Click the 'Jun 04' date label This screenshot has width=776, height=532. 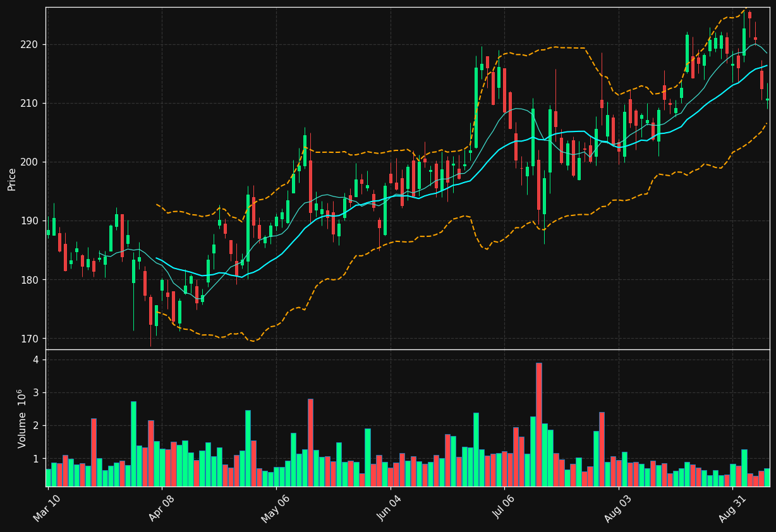coord(390,509)
